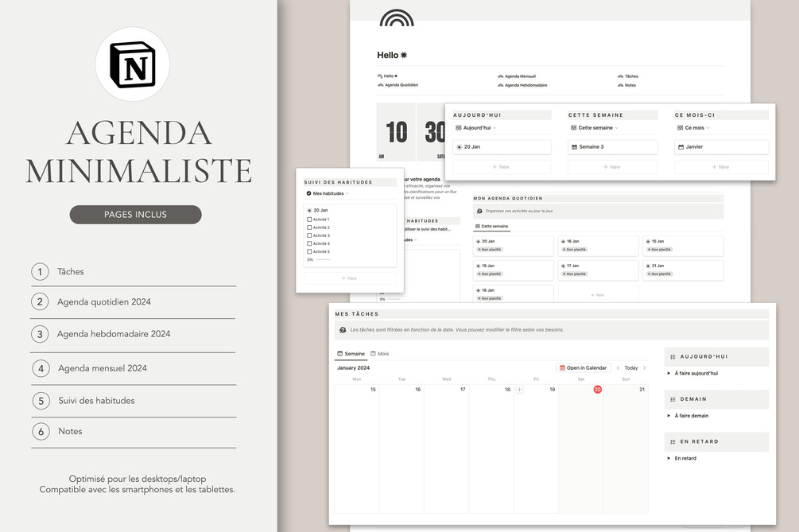Click the rainbow icon beside Tâches link
This screenshot has height=532, width=799.
(x=620, y=76)
